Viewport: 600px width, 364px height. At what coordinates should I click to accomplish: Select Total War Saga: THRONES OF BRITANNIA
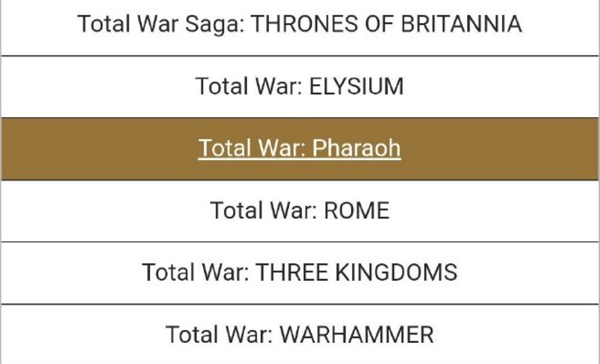coord(300,24)
